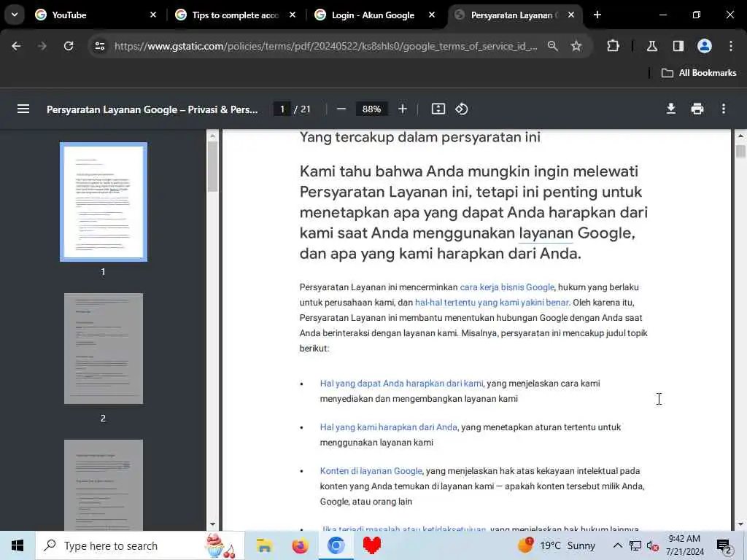Bookmark this page with the star

(x=576, y=46)
